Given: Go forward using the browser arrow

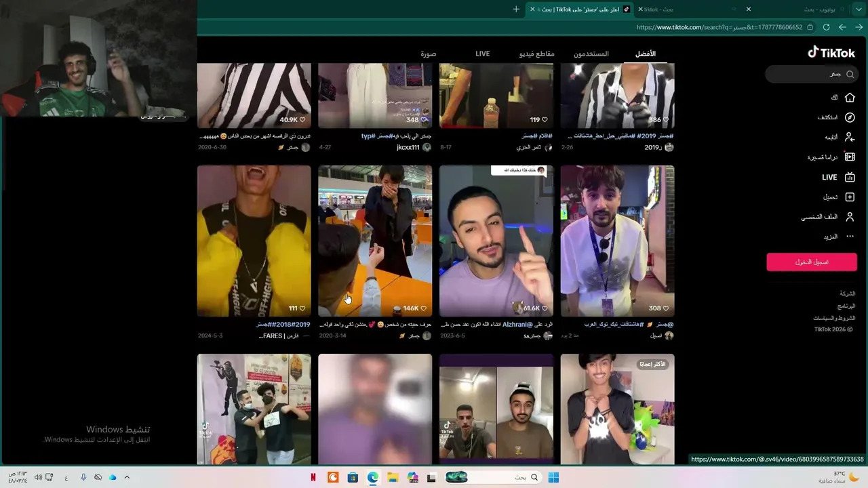Looking at the screenshot, I should pyautogui.click(x=842, y=27).
